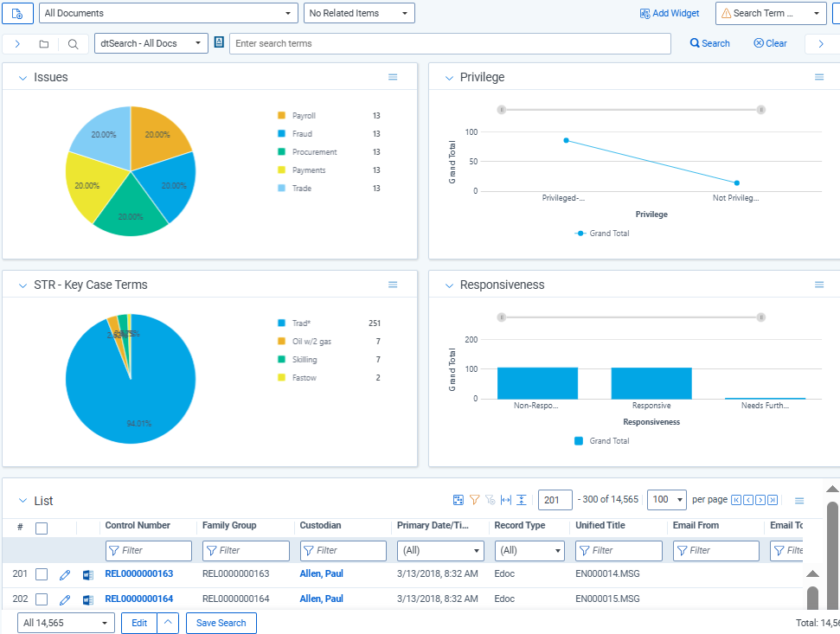Open the Record Type (All) filter dropdown
This screenshot has width=840, height=634.
click(529, 550)
